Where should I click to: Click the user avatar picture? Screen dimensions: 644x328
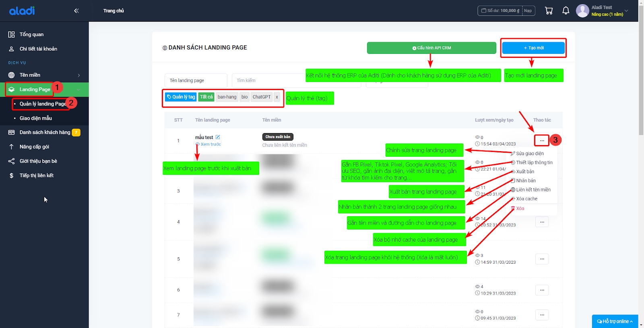tap(582, 11)
